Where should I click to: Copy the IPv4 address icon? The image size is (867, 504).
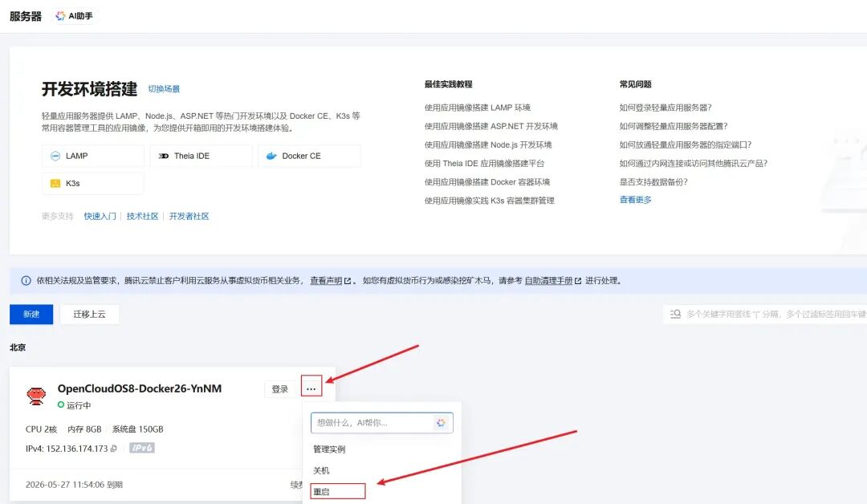tap(114, 449)
